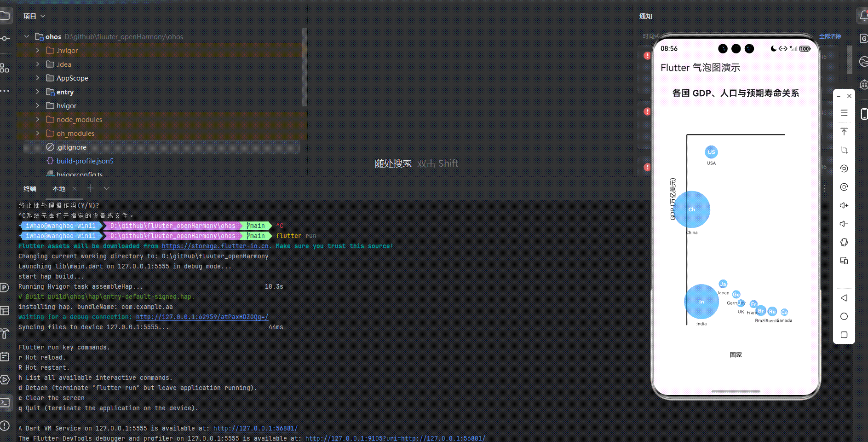Click the emulator shake device icon

844,242
